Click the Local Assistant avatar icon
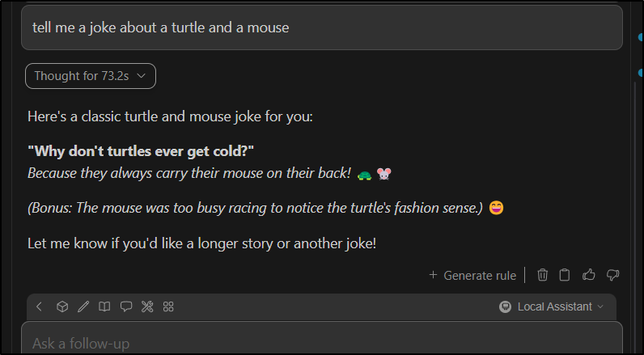 point(505,306)
